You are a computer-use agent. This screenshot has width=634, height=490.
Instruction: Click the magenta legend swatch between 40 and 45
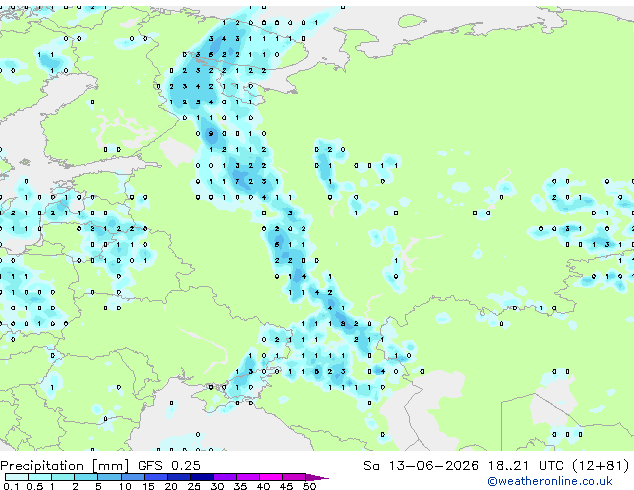pyautogui.click(x=271, y=477)
